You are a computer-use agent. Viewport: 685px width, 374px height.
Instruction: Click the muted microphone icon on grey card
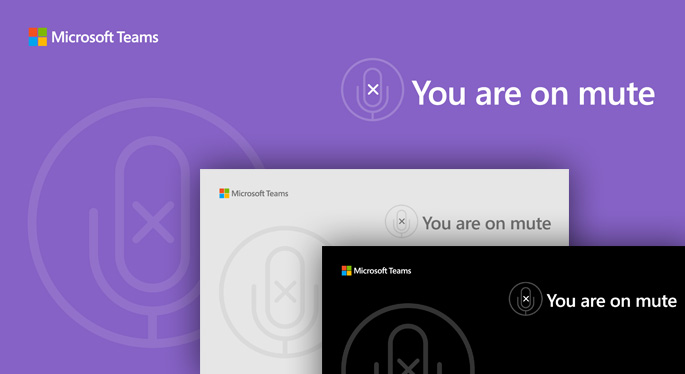tap(401, 221)
